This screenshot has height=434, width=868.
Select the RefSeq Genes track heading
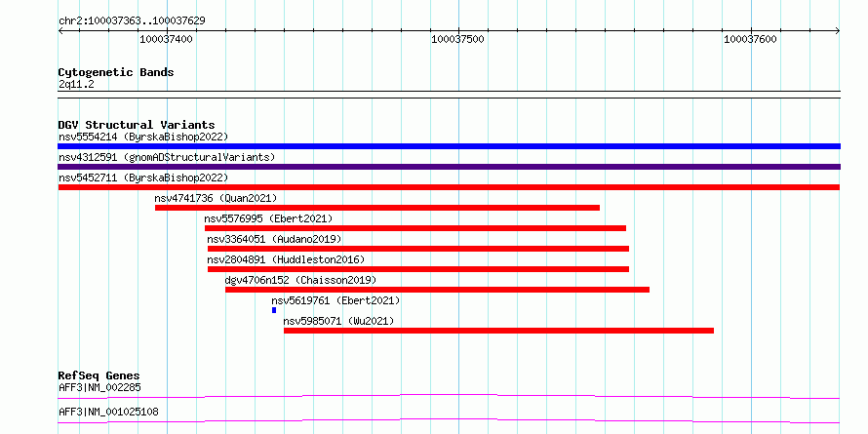point(99,375)
